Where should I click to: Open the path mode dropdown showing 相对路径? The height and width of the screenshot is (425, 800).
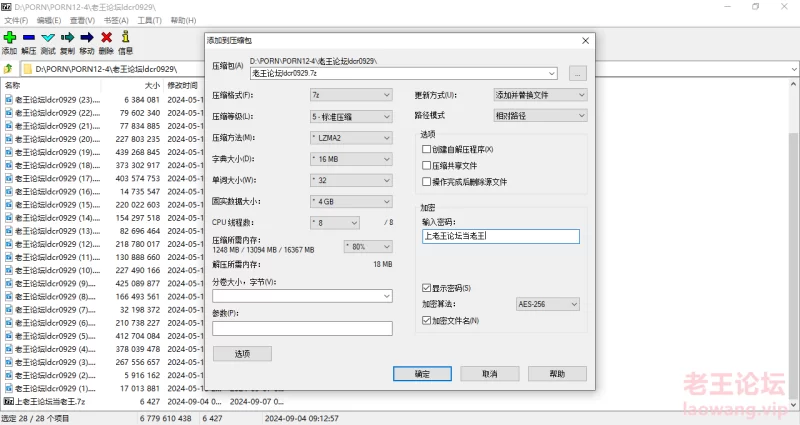pos(540,116)
